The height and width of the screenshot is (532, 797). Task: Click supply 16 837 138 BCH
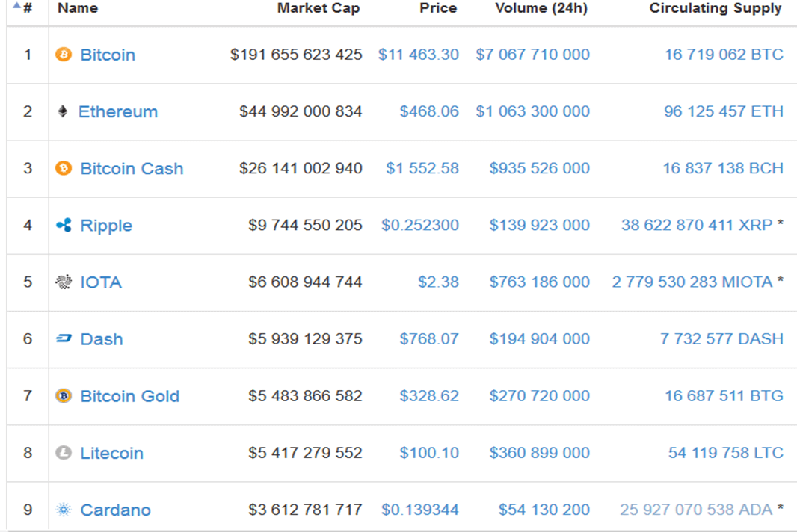[723, 168]
